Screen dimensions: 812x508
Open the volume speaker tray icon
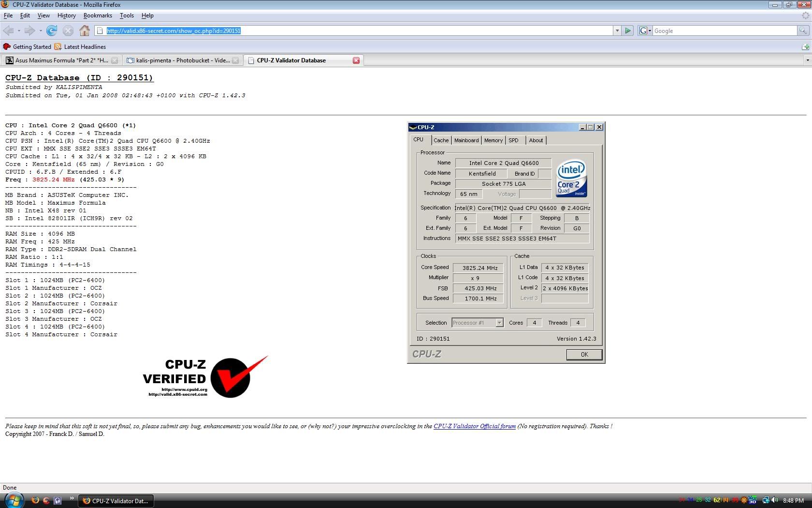tap(775, 500)
